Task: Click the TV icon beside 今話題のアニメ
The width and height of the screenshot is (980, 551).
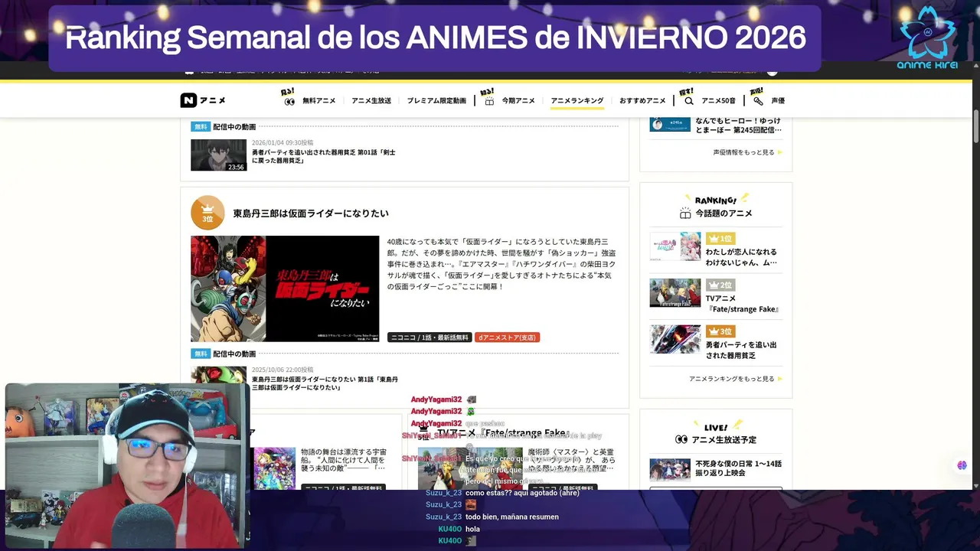Action: tap(685, 214)
